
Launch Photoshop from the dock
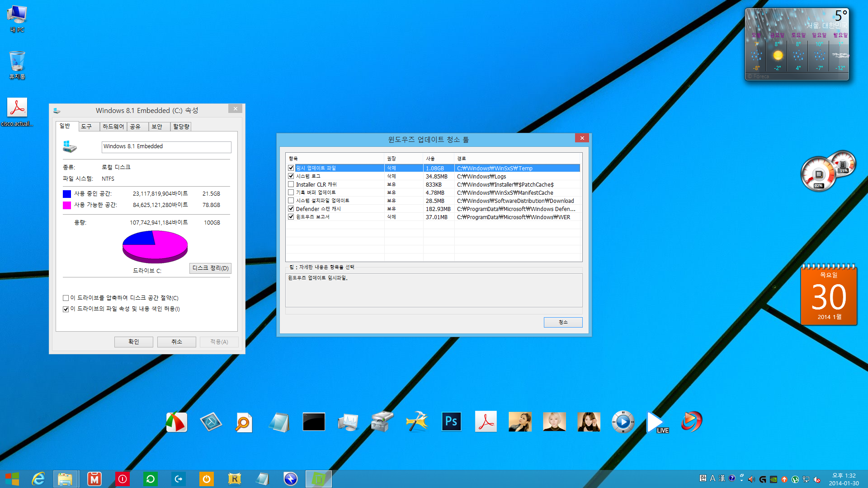click(x=451, y=422)
